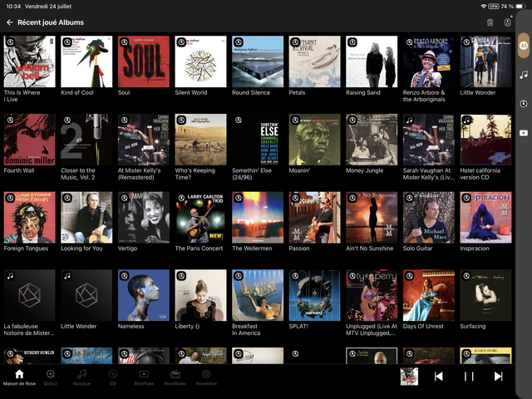
Task: Open The Paris Concert album
Action: click(200, 217)
